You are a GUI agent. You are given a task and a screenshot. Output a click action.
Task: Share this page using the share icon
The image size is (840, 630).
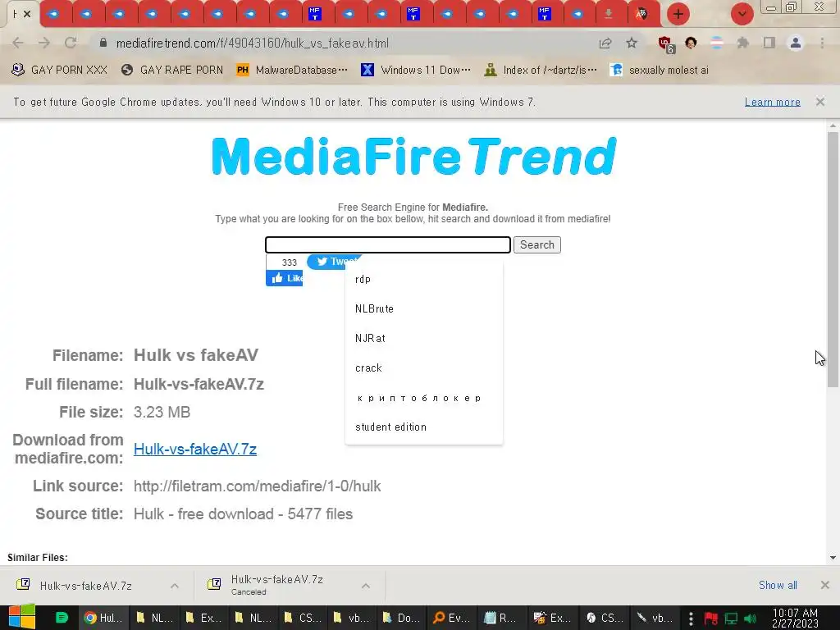tap(605, 43)
